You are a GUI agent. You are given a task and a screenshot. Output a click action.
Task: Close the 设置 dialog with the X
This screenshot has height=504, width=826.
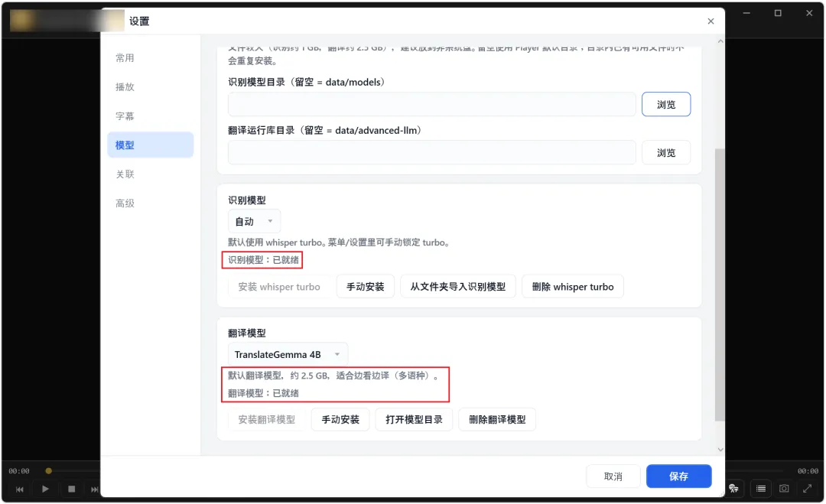tap(711, 21)
